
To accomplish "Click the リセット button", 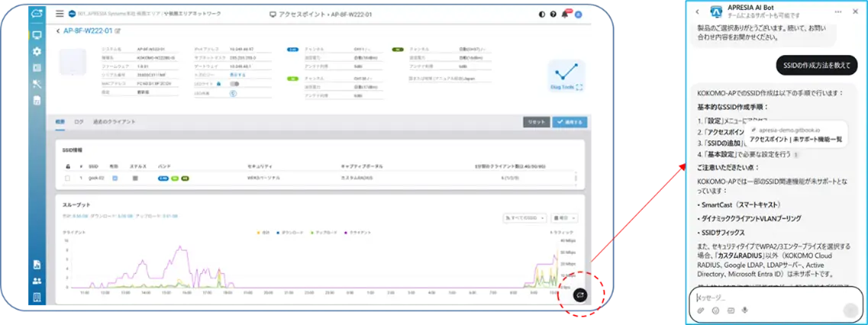I will pos(536,122).
